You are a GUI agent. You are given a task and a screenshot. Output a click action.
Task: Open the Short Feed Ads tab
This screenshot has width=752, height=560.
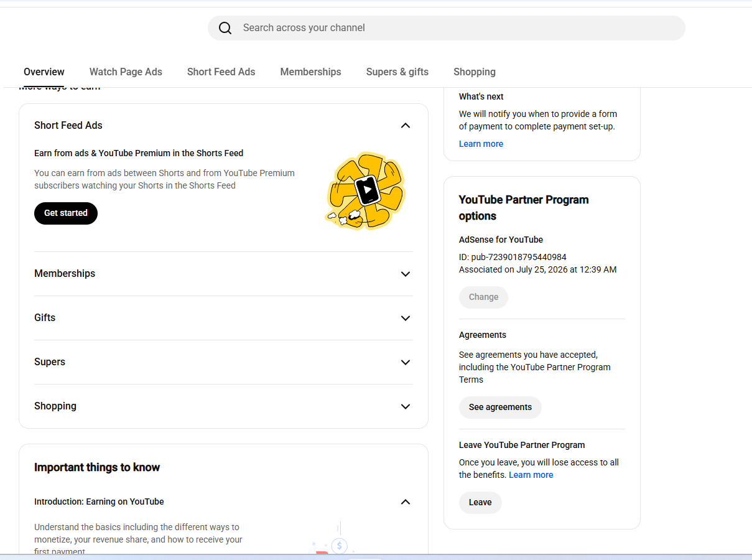coord(221,72)
